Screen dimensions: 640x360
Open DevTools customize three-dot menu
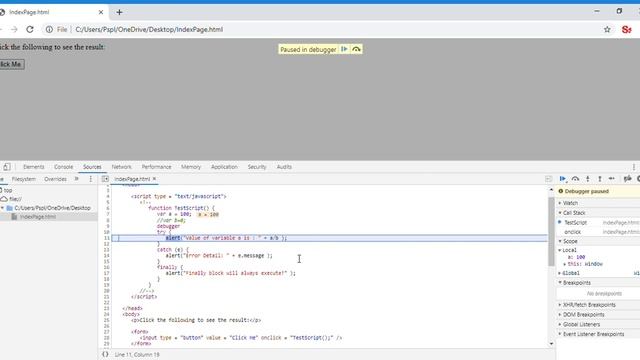click(634, 167)
